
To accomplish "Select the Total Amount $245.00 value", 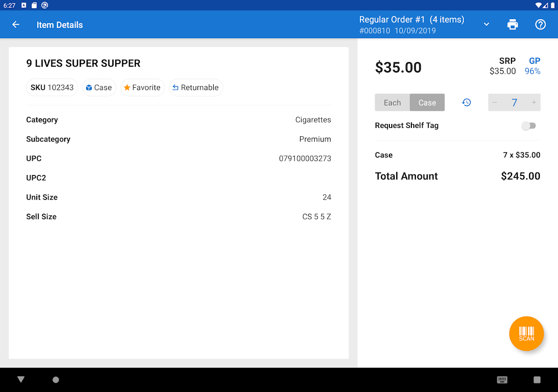I will [x=520, y=176].
